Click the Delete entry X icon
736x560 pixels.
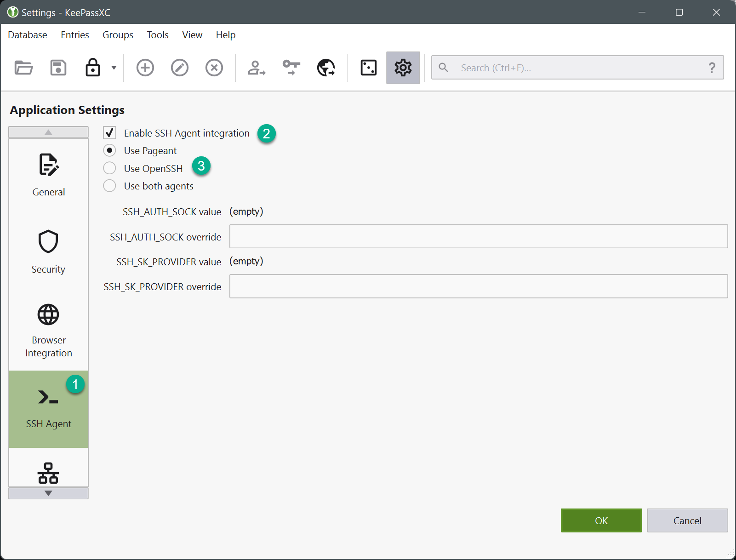[214, 68]
